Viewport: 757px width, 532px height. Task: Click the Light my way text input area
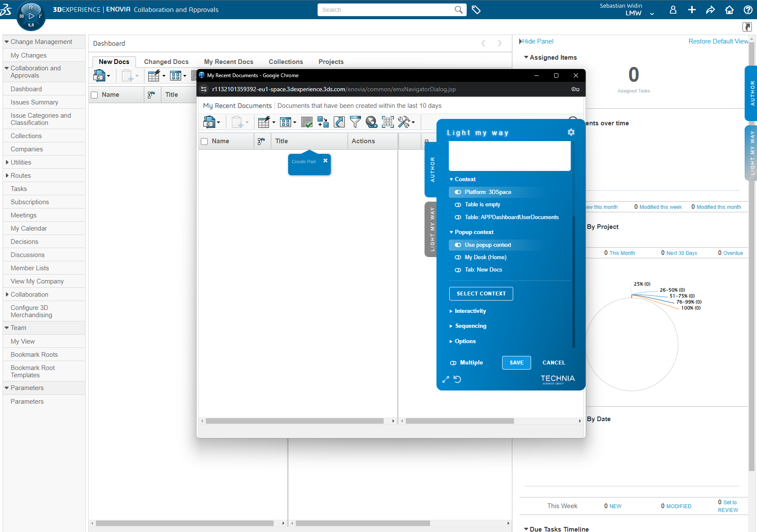510,156
